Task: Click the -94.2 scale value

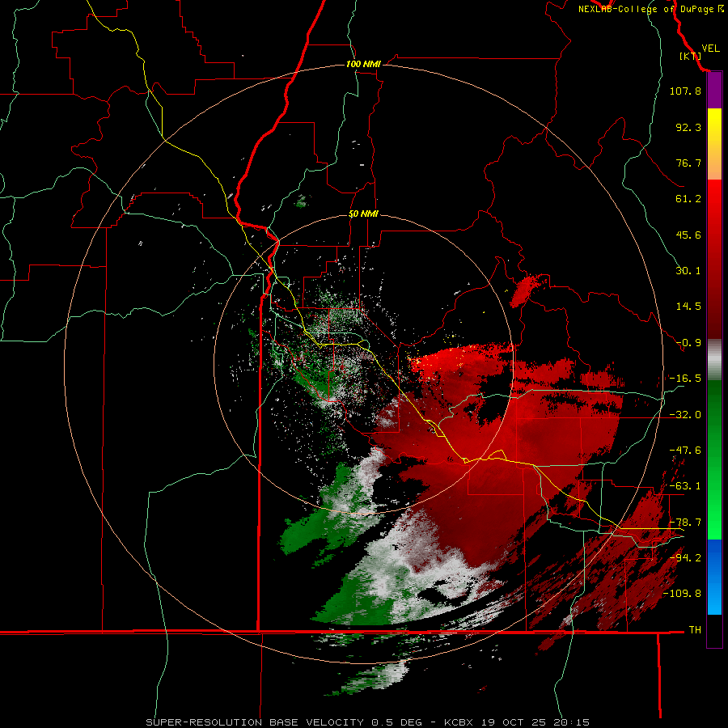Action: pos(685,558)
